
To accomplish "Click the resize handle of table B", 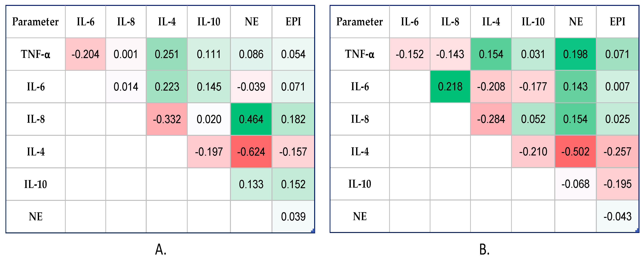I will click(637, 231).
